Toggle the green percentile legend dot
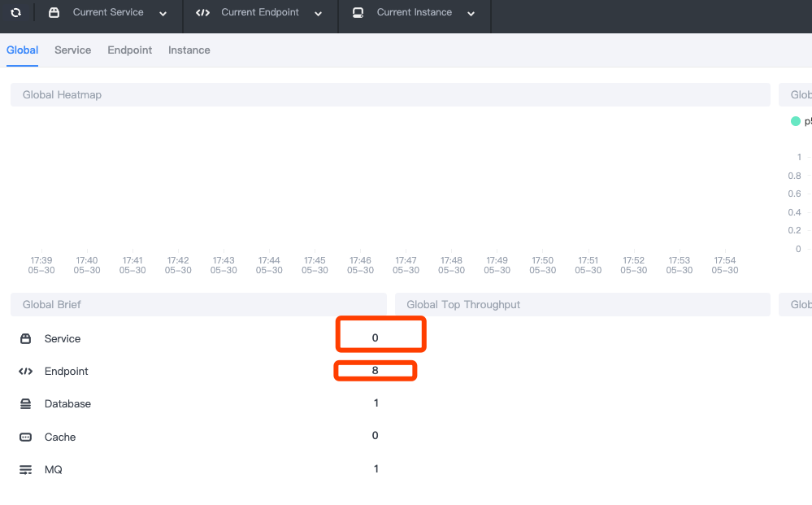This screenshot has width=812, height=505. (796, 121)
